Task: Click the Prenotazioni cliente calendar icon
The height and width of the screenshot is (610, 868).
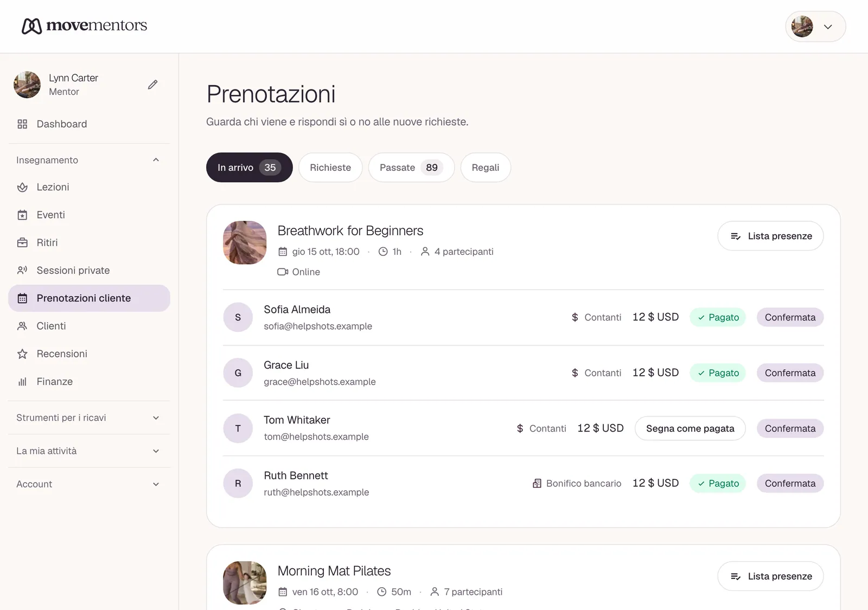Action: [x=22, y=298]
